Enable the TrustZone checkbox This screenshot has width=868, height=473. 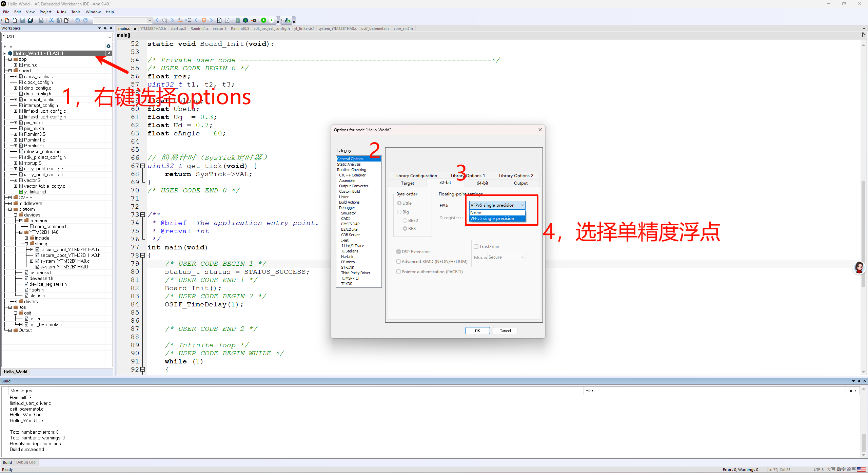pos(476,247)
